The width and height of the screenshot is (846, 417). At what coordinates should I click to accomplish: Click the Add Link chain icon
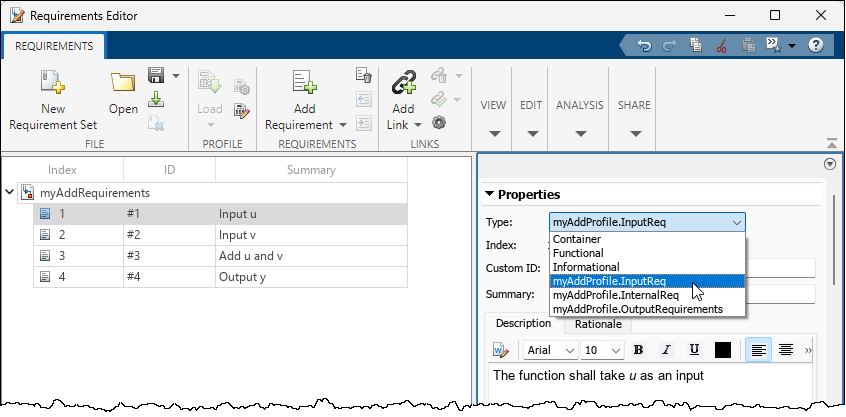tap(403, 84)
